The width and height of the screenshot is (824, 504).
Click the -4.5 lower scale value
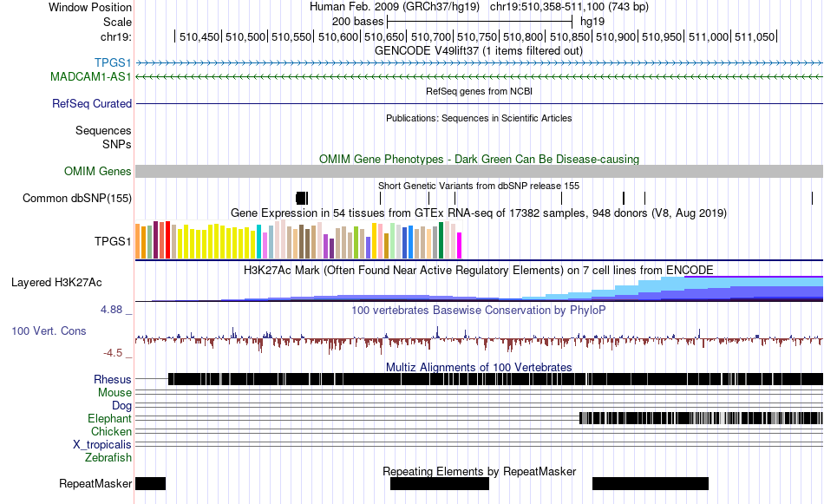tap(113, 353)
